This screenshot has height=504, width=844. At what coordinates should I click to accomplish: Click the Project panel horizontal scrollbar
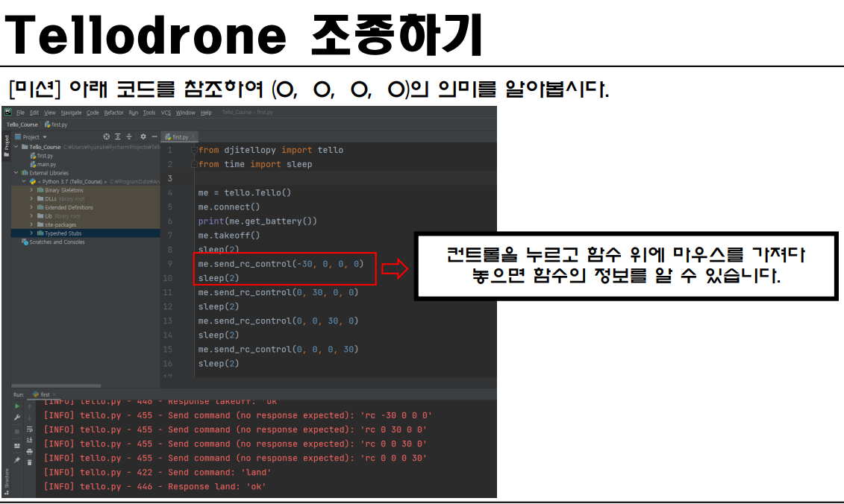click(56, 385)
